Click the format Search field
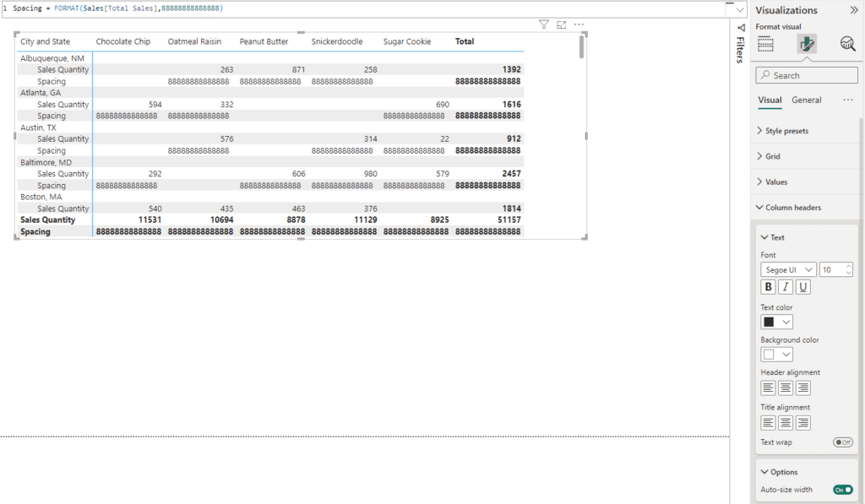This screenshot has height=504, width=865. (x=807, y=75)
